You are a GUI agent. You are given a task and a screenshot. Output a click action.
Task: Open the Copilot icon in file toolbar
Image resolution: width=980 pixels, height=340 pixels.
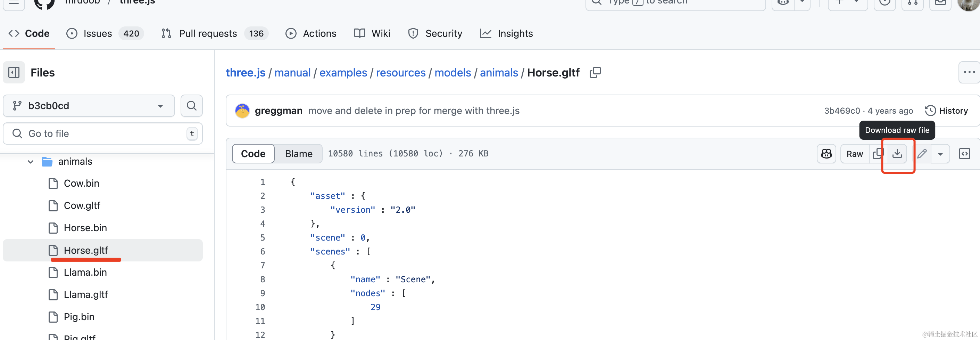click(x=826, y=154)
